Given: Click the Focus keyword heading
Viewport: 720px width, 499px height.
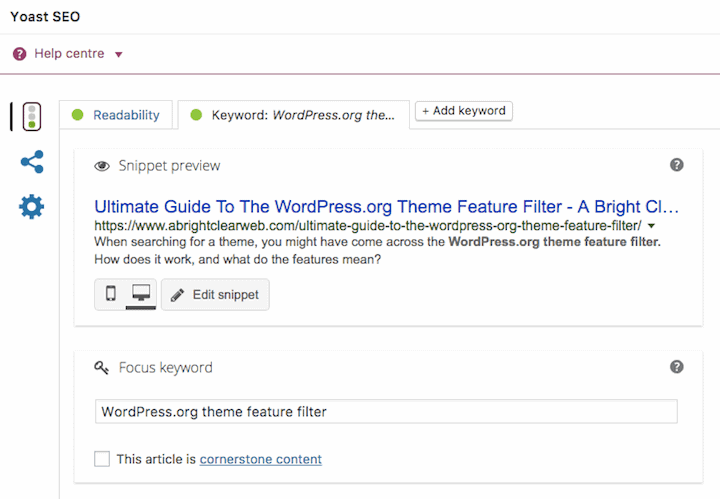Looking at the screenshot, I should [165, 368].
